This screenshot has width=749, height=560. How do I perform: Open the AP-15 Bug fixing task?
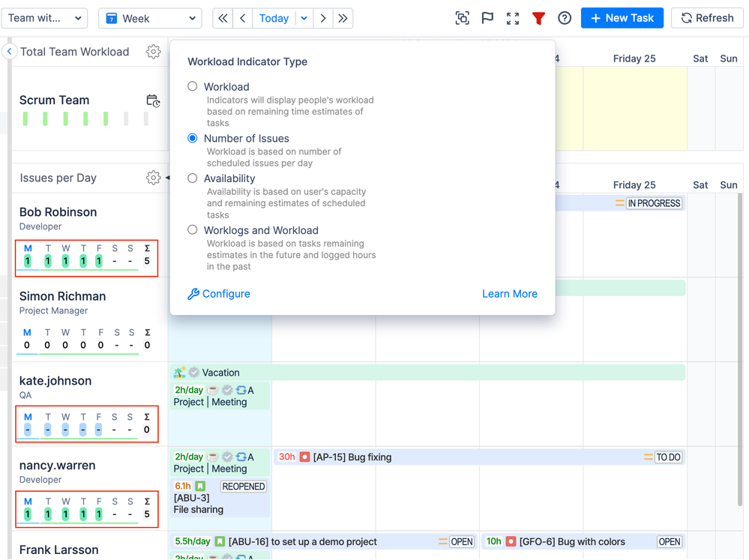click(480, 457)
